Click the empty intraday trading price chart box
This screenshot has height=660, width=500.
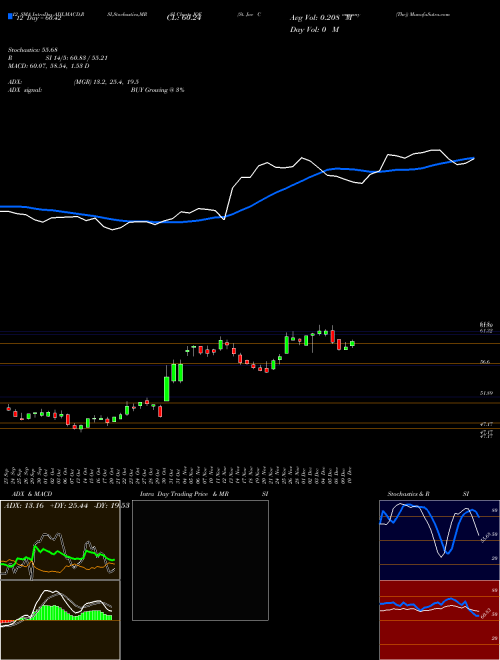[x=200, y=560]
